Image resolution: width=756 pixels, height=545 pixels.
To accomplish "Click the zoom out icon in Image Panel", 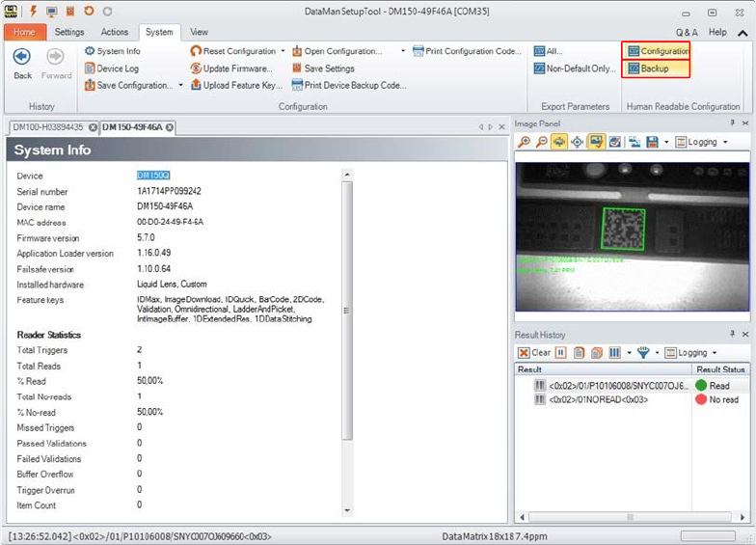I will click(540, 142).
